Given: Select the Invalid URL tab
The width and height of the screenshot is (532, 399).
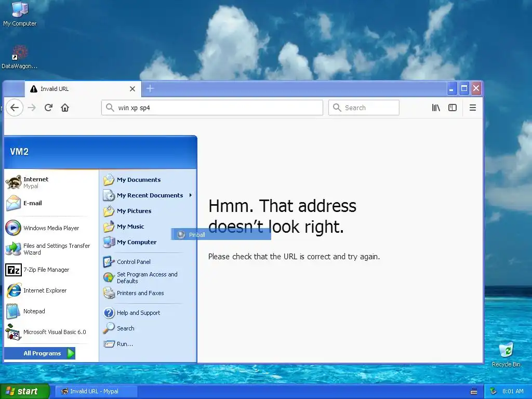Looking at the screenshot, I should pos(83,89).
